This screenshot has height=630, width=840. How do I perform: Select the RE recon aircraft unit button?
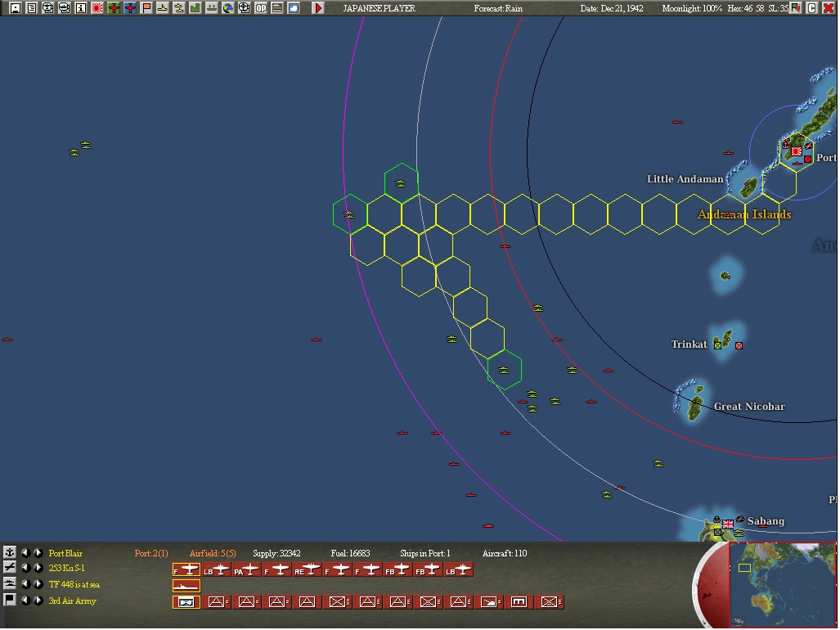(x=308, y=570)
